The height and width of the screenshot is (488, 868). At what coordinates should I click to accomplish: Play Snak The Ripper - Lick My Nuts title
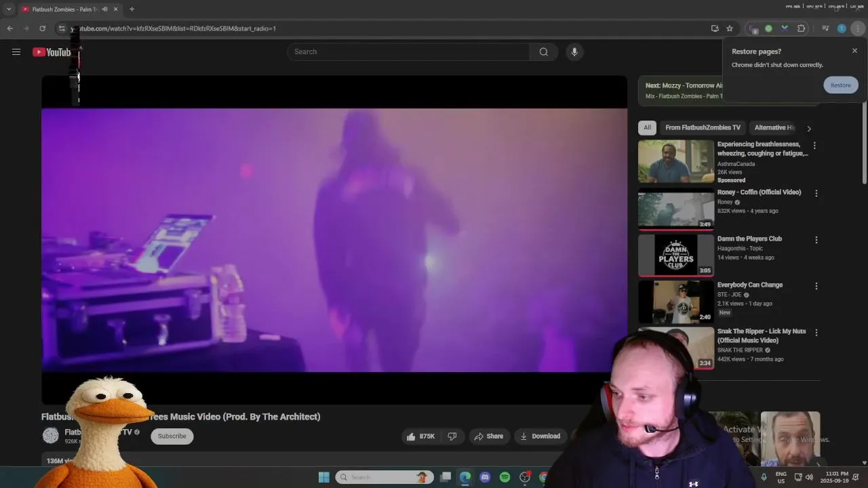click(x=762, y=335)
